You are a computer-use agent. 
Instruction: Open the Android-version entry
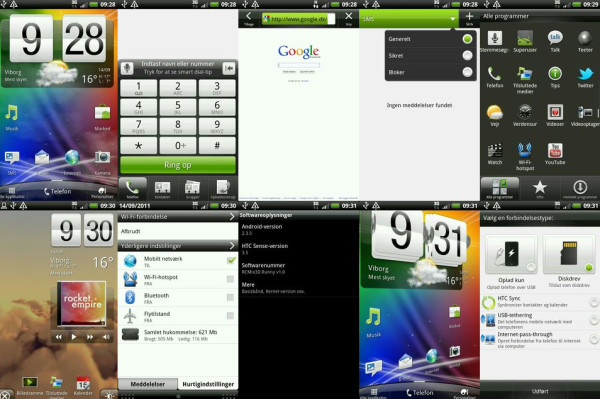tap(298, 230)
